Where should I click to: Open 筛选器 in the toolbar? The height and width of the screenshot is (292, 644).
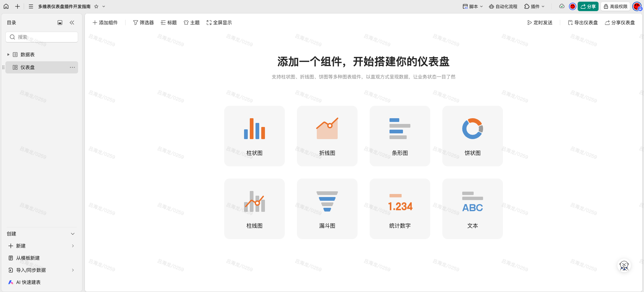[x=143, y=23]
